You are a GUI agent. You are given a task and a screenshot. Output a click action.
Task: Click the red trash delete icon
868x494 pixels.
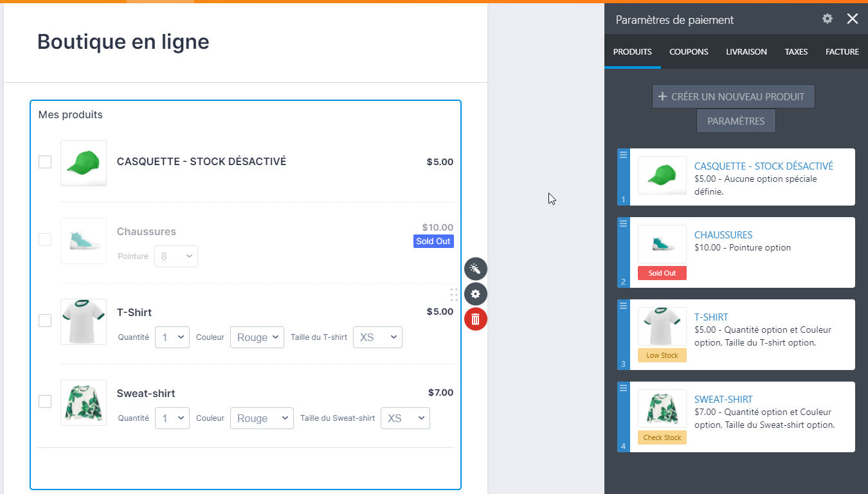476,319
